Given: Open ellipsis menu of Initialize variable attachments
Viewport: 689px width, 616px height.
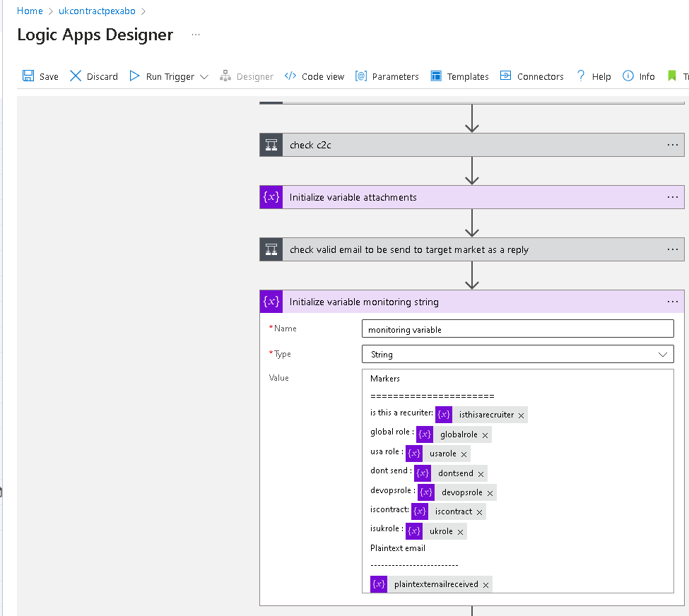Looking at the screenshot, I should click(x=672, y=197).
